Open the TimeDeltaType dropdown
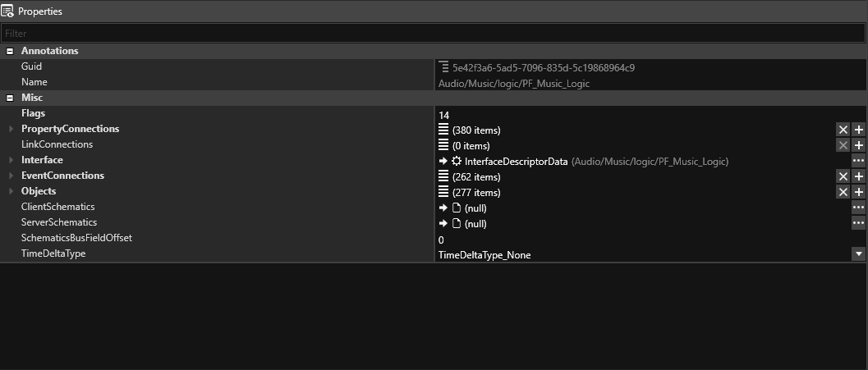The image size is (868, 370). (859, 254)
